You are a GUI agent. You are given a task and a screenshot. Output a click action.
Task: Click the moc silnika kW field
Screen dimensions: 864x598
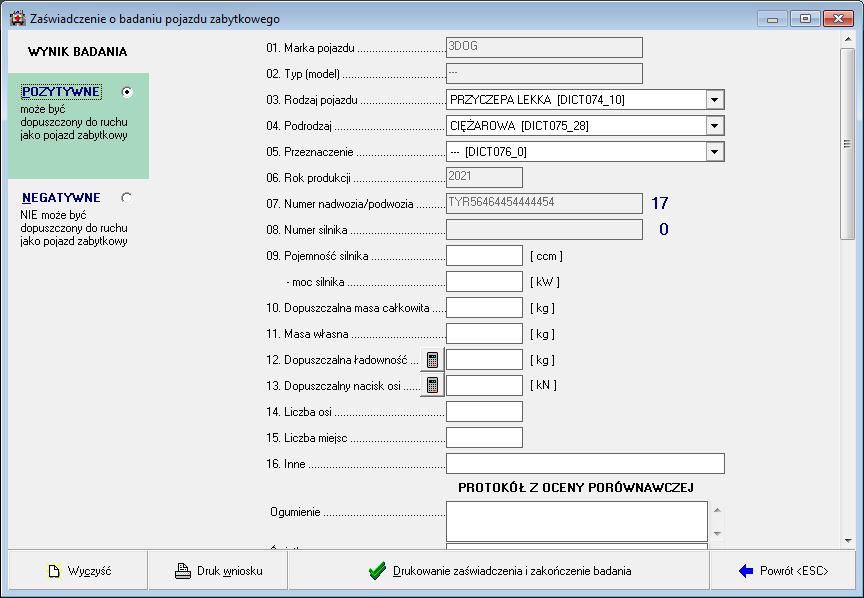(x=484, y=282)
